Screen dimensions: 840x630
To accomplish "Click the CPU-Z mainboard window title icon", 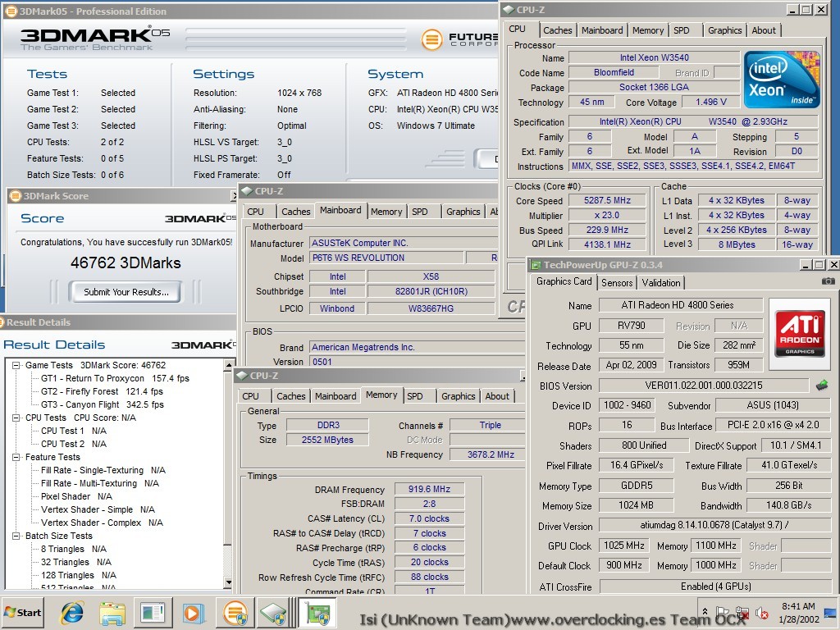I will 246,191.
